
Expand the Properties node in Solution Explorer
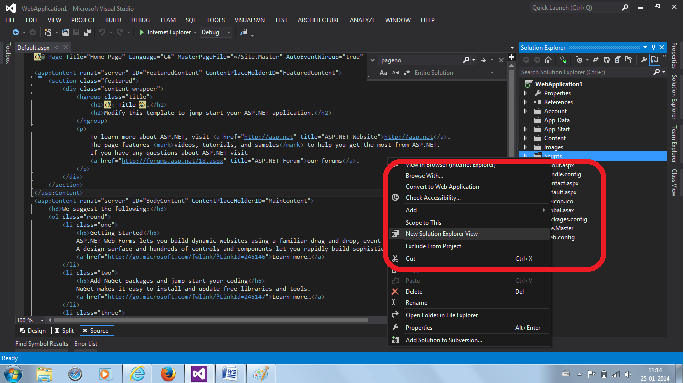(x=526, y=93)
